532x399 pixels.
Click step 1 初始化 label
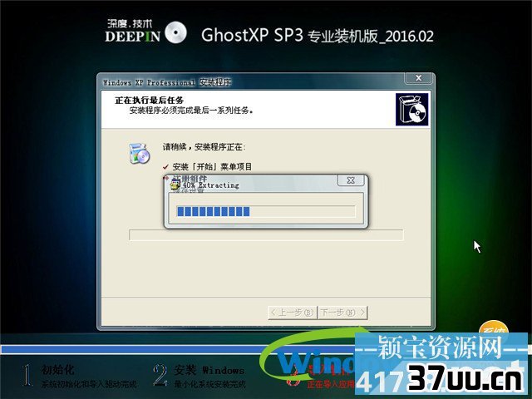tap(57, 370)
